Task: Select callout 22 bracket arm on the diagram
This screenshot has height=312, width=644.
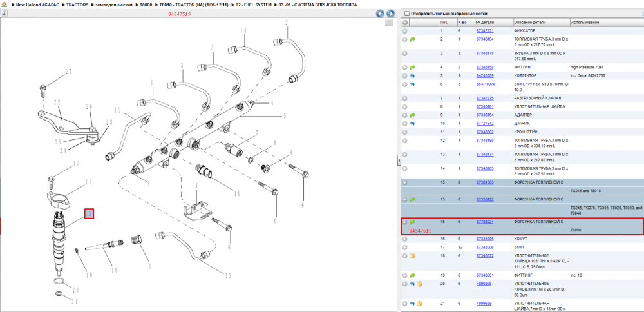Action: coord(57,102)
